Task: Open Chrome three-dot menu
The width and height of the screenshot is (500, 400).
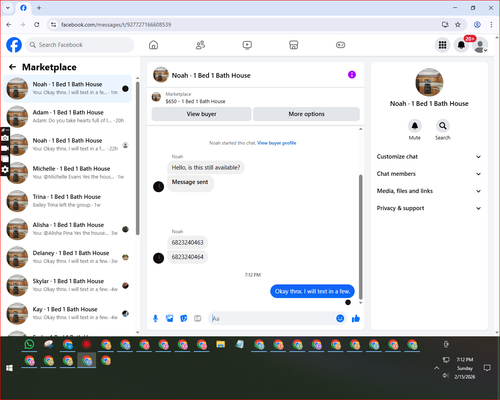Action: pyautogui.click(x=491, y=24)
